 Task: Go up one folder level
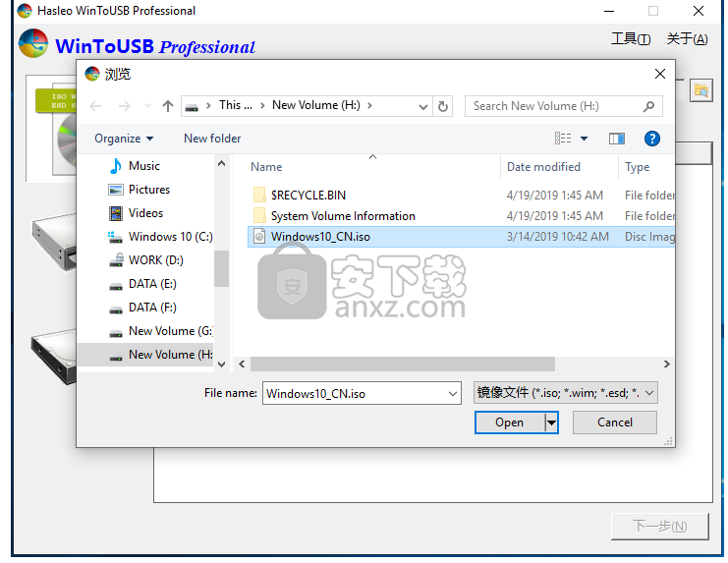[x=168, y=106]
